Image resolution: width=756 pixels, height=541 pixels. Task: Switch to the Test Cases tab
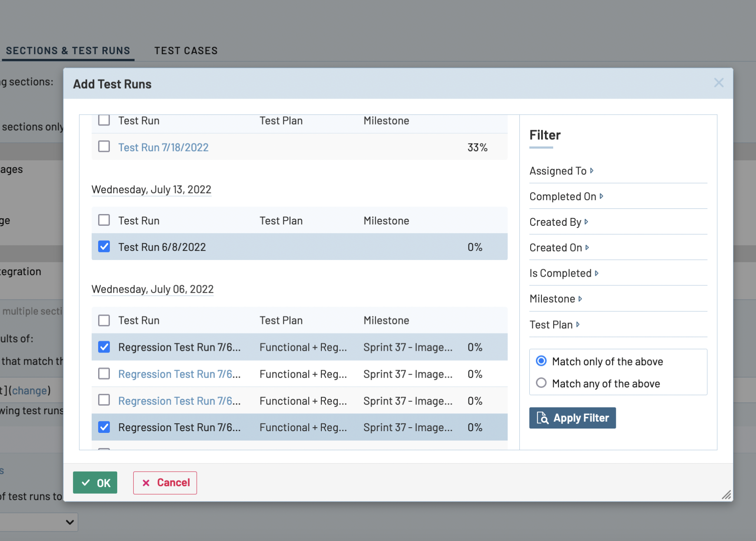[186, 51]
